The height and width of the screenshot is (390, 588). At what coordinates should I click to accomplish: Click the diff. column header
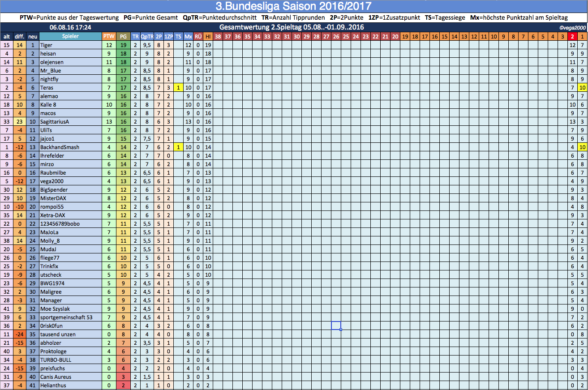coord(20,36)
